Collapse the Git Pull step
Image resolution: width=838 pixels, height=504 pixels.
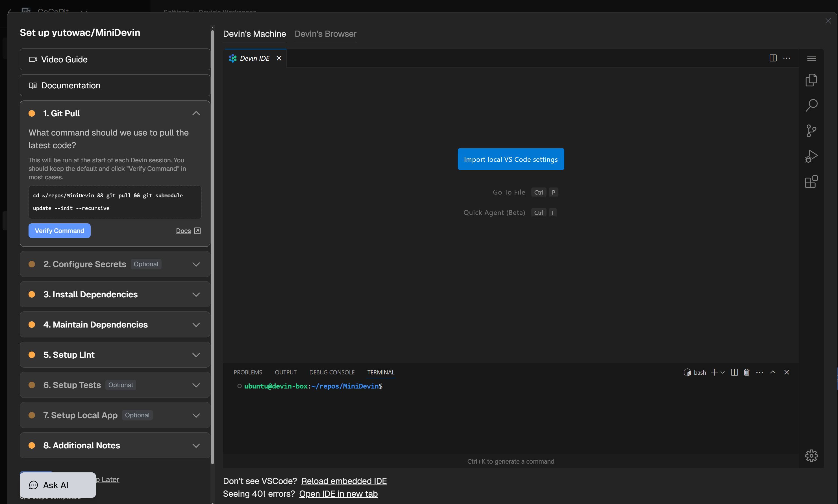coord(196,114)
